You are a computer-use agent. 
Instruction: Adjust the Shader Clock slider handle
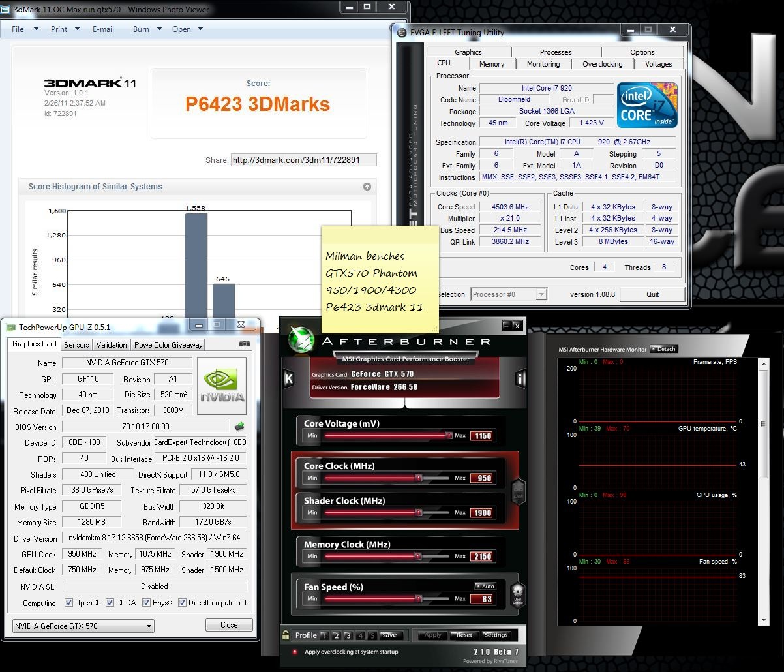418,512
